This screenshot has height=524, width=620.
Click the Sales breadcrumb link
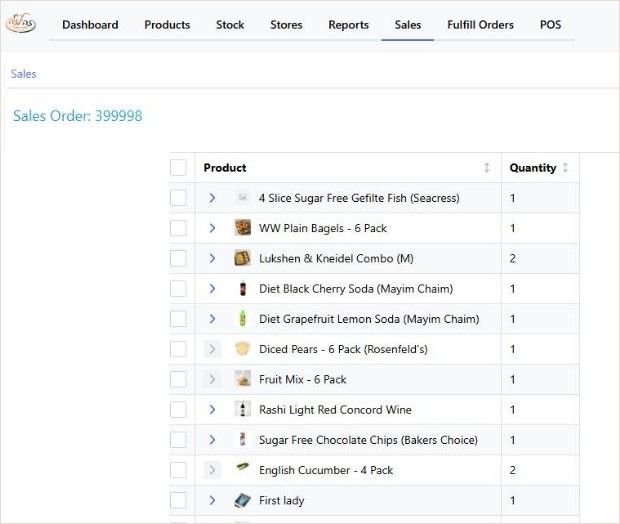click(x=23, y=74)
